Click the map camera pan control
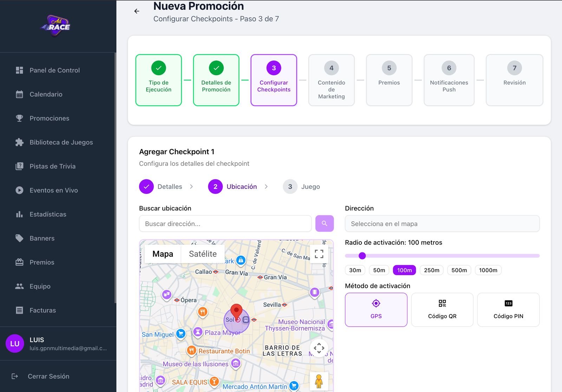This screenshot has width=562, height=392. point(319,348)
